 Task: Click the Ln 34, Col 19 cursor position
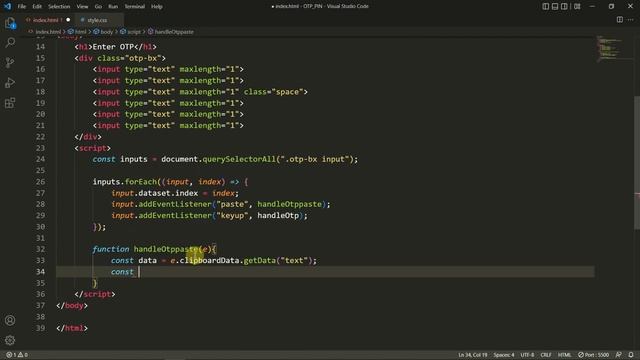point(473,355)
